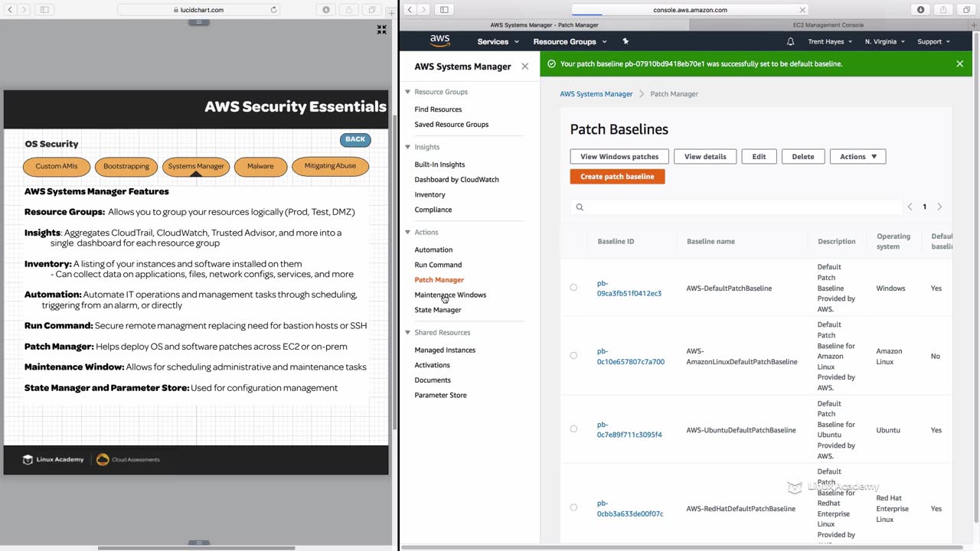Open baseline pb-09ca3fb51f0412ec3 link

tap(629, 289)
